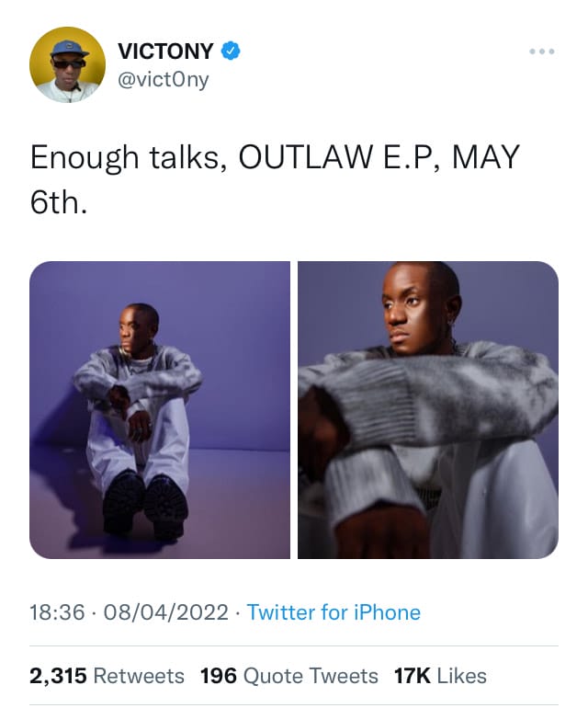Click the man's face in right photo
The width and height of the screenshot is (588, 708).
click(413, 309)
